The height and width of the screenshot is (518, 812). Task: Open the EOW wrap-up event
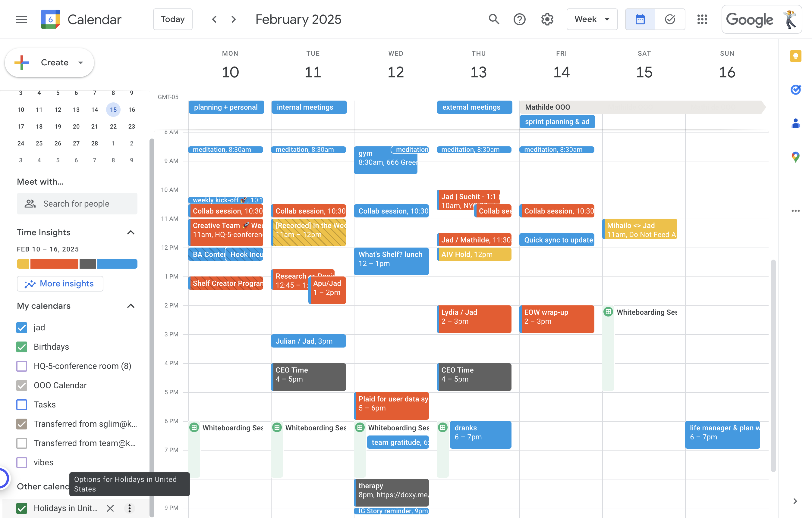tap(557, 319)
